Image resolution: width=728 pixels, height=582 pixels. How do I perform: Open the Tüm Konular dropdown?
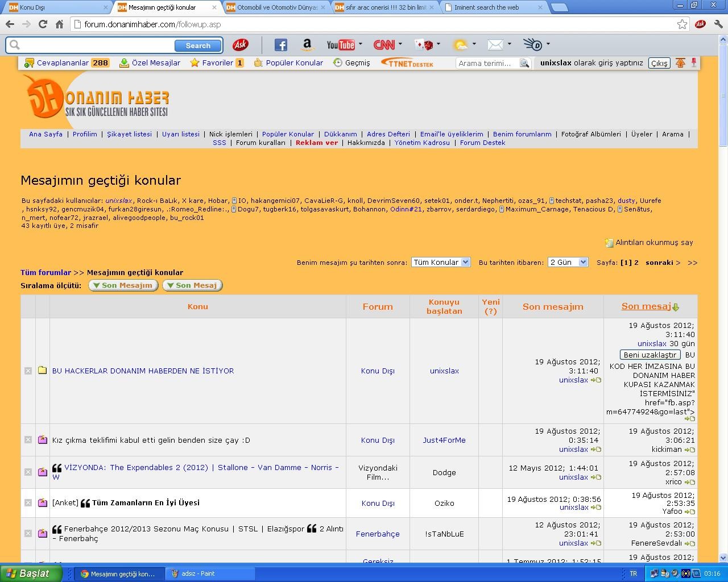point(441,262)
